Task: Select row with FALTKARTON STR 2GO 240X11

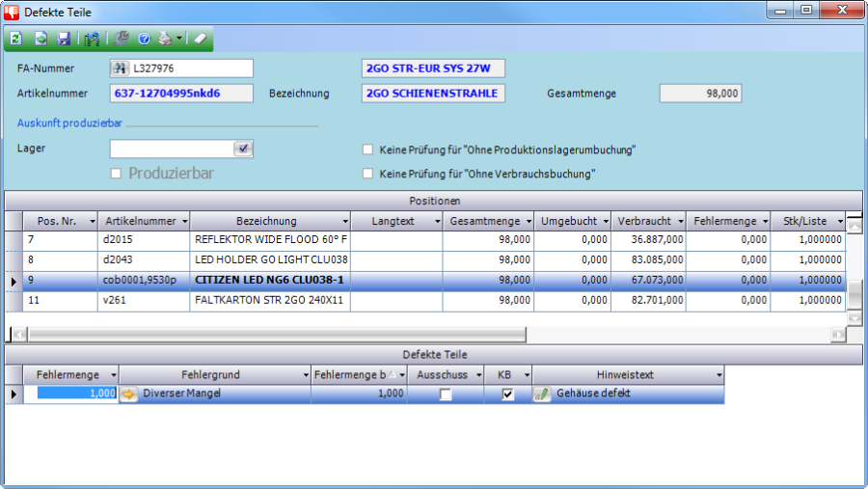Action: [x=270, y=301]
